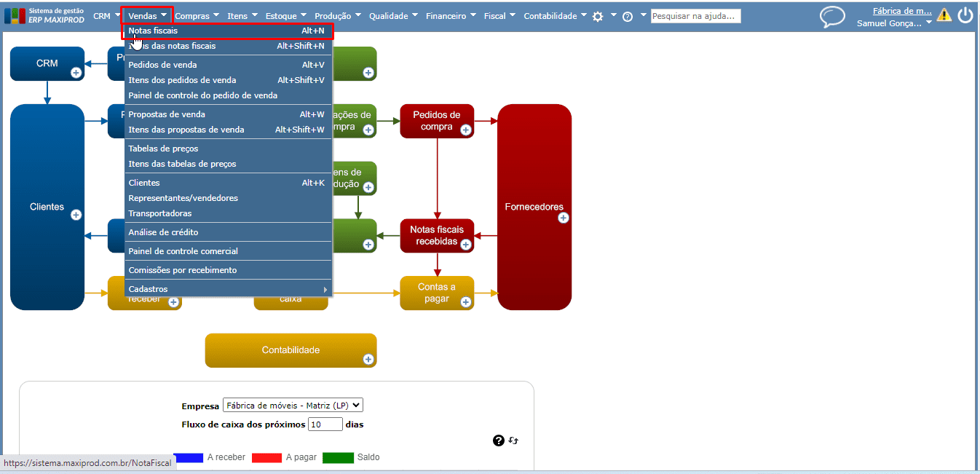Click the refresh arrows icon near cash flow
This screenshot has height=474, width=980.
[x=513, y=441]
